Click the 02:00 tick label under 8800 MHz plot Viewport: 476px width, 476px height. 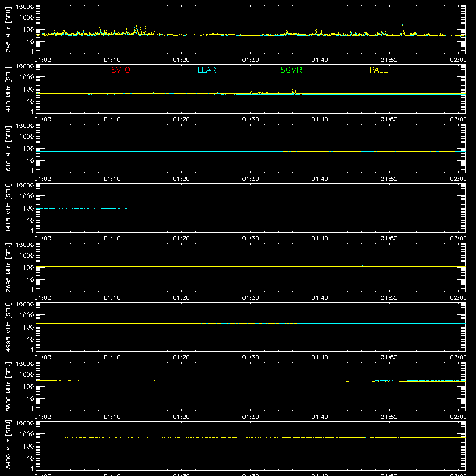(x=458, y=417)
